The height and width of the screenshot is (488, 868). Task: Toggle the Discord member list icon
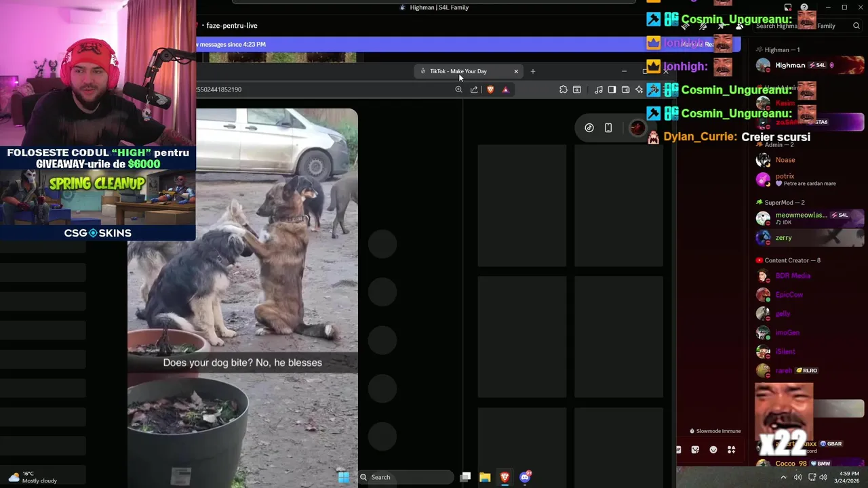tap(739, 26)
